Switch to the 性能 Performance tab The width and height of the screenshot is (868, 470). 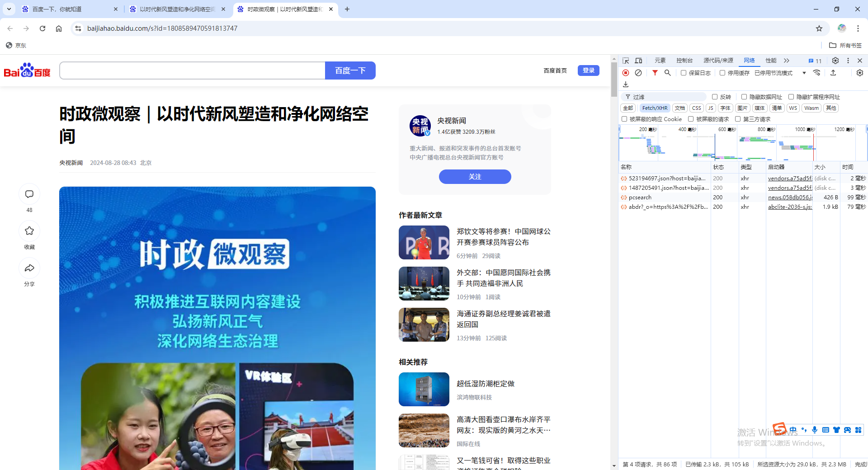771,61
